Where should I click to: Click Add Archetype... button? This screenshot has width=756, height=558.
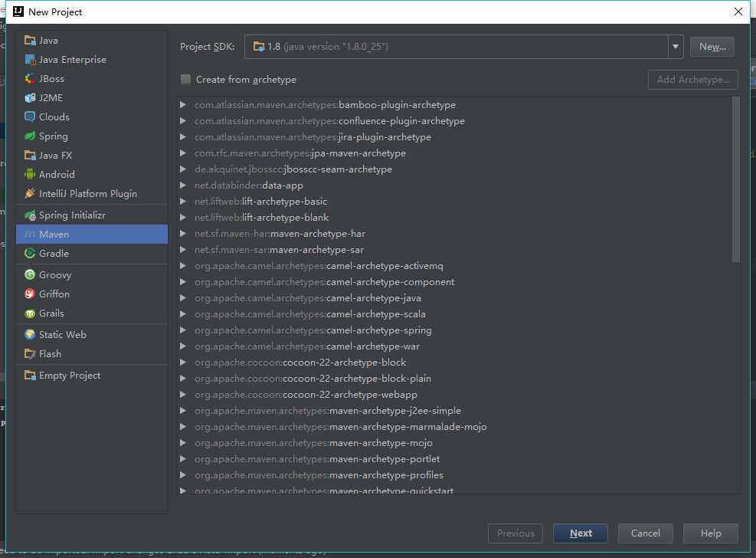point(693,80)
